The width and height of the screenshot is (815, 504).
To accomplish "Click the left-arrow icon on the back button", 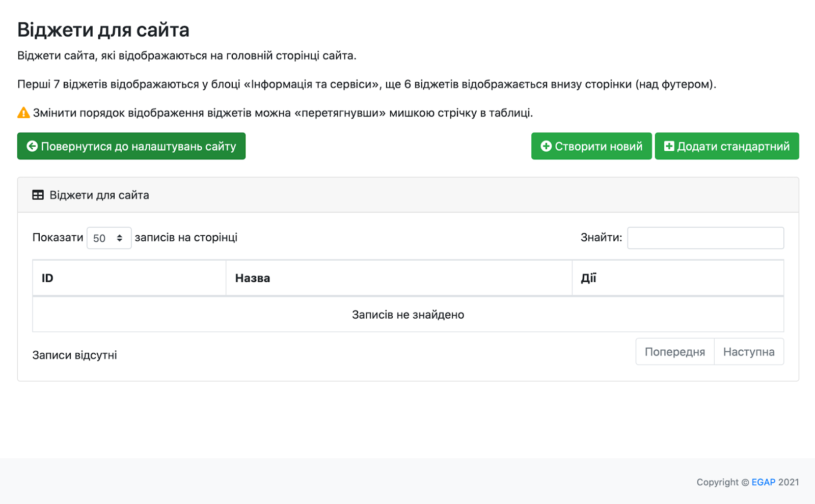I will [x=32, y=147].
